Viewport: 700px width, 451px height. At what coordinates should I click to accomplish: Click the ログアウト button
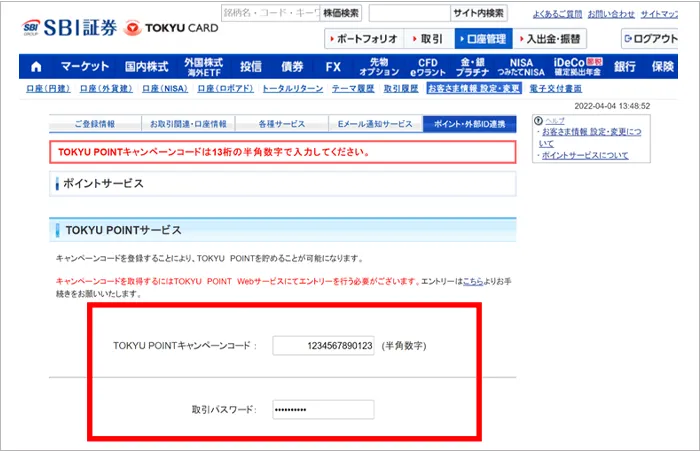(659, 39)
